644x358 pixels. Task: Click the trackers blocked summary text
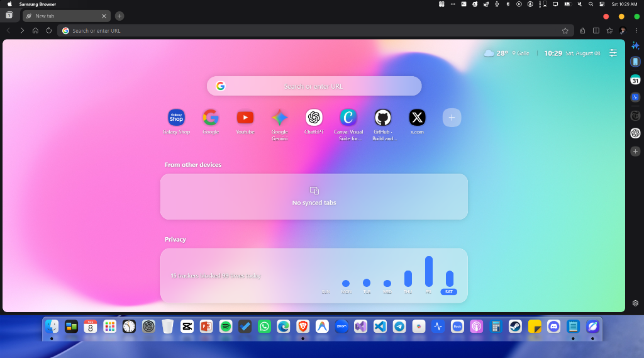pyautogui.click(x=216, y=276)
